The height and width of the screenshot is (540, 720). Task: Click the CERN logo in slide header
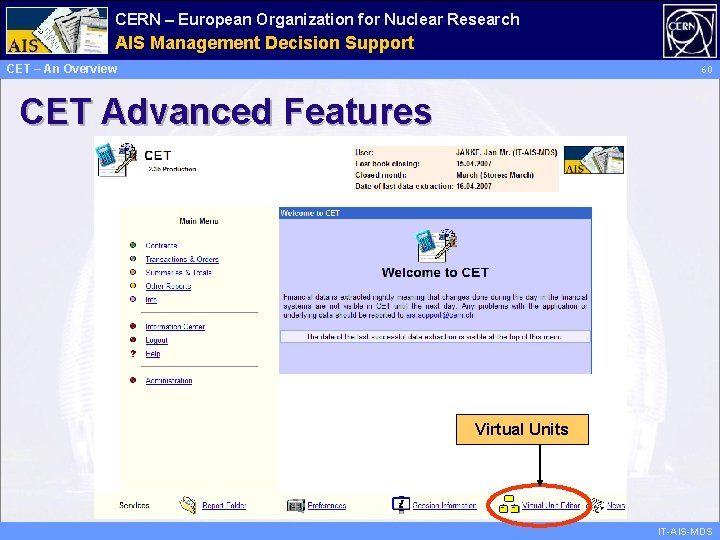tap(689, 31)
